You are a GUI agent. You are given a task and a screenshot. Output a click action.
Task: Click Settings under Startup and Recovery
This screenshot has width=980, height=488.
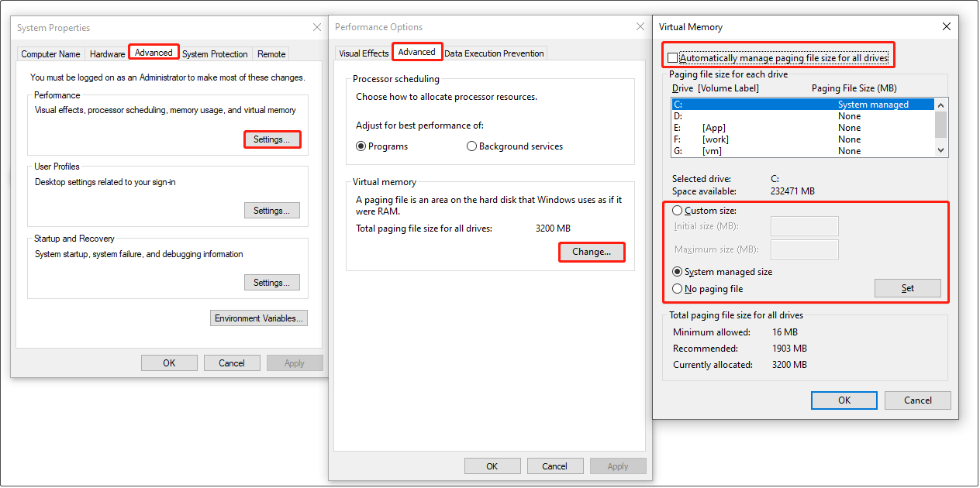[272, 282]
